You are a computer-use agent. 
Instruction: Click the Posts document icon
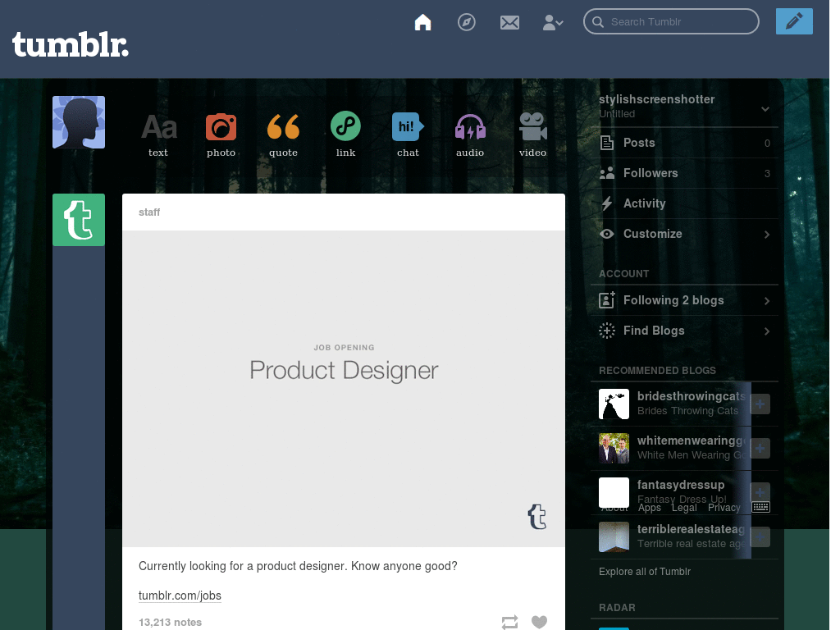[x=606, y=143]
